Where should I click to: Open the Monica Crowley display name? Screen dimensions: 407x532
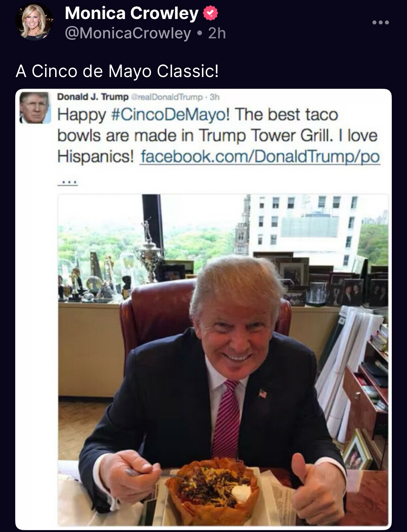132,14
